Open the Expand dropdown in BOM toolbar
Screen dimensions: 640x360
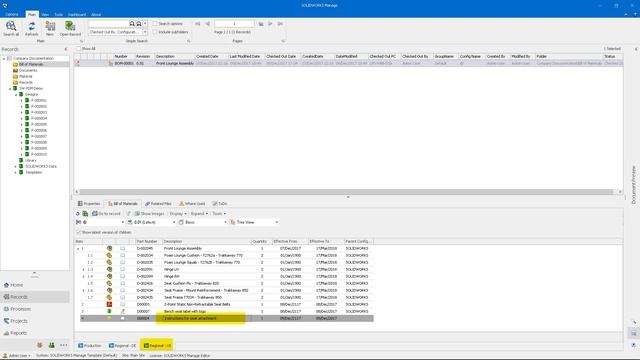(199, 213)
